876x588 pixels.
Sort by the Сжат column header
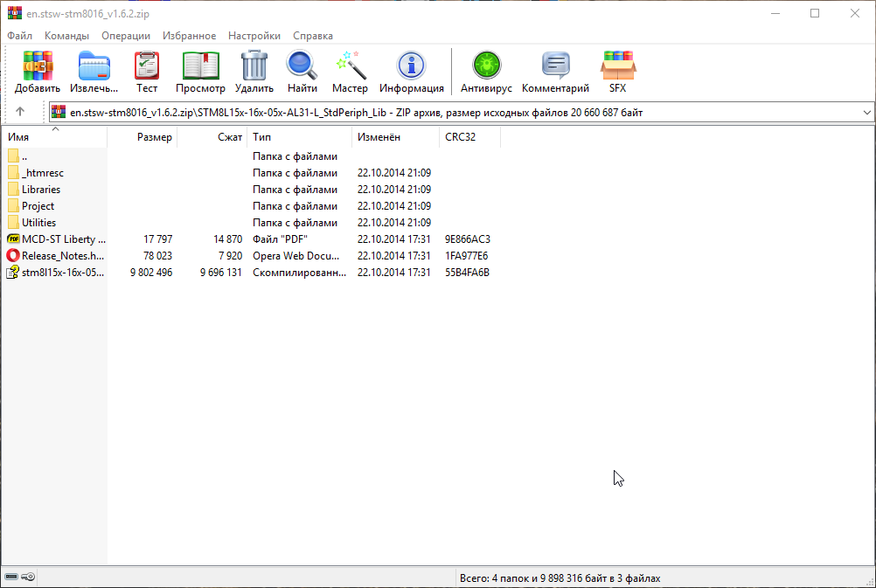coord(212,137)
